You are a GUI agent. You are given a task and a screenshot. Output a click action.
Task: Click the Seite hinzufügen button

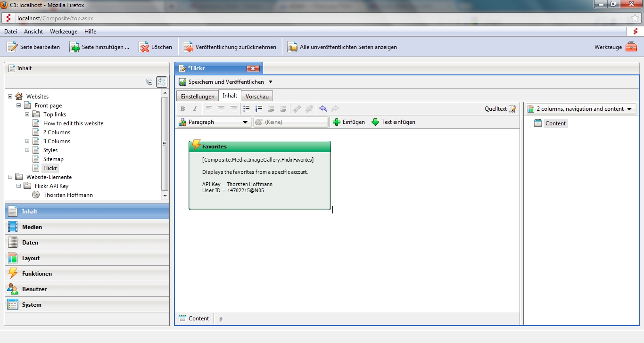point(99,47)
